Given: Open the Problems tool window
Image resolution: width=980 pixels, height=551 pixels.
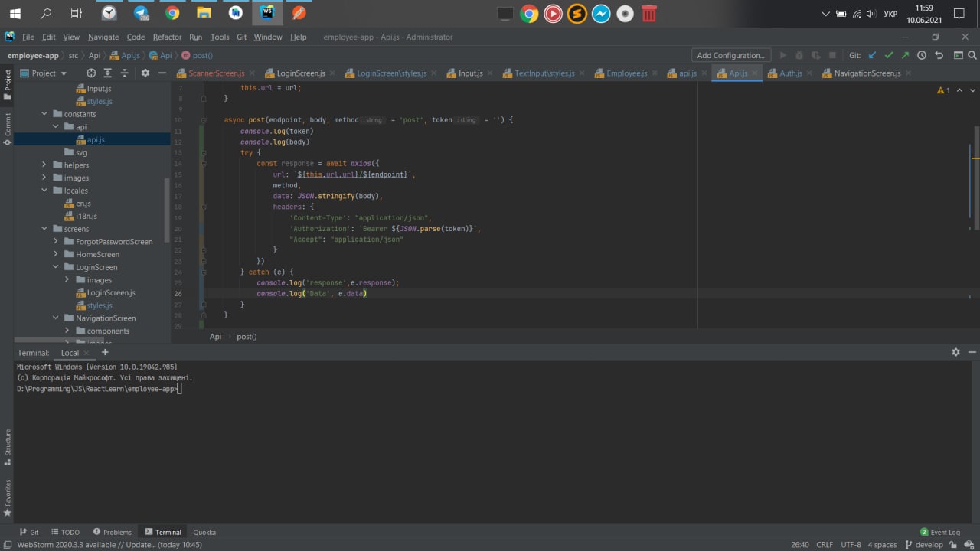Looking at the screenshot, I should click(x=112, y=532).
